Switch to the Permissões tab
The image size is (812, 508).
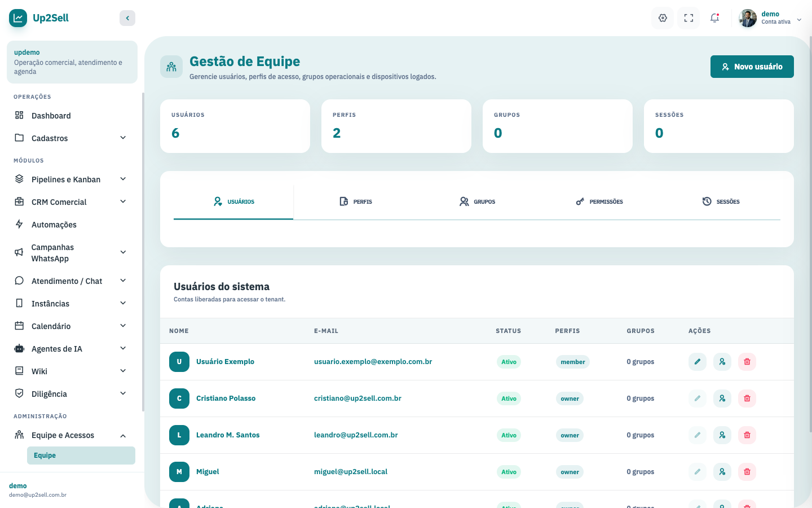coord(599,202)
